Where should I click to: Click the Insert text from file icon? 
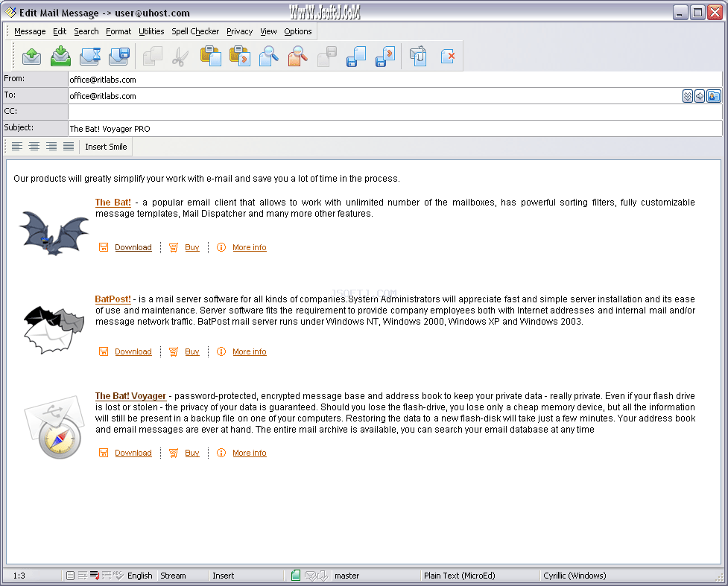(x=385, y=57)
